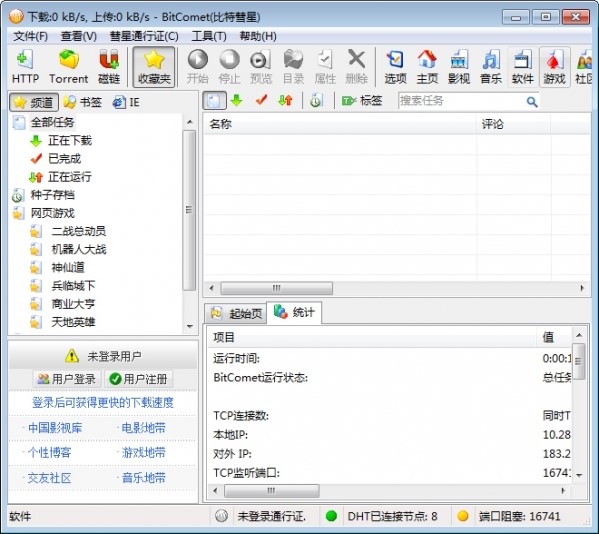Filter running tasks up-down arrows icon
The image size is (599, 534).
pos(286,101)
